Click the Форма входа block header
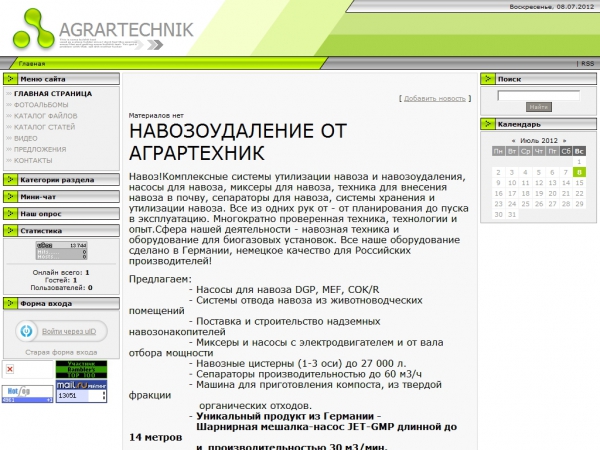 pos(61,303)
